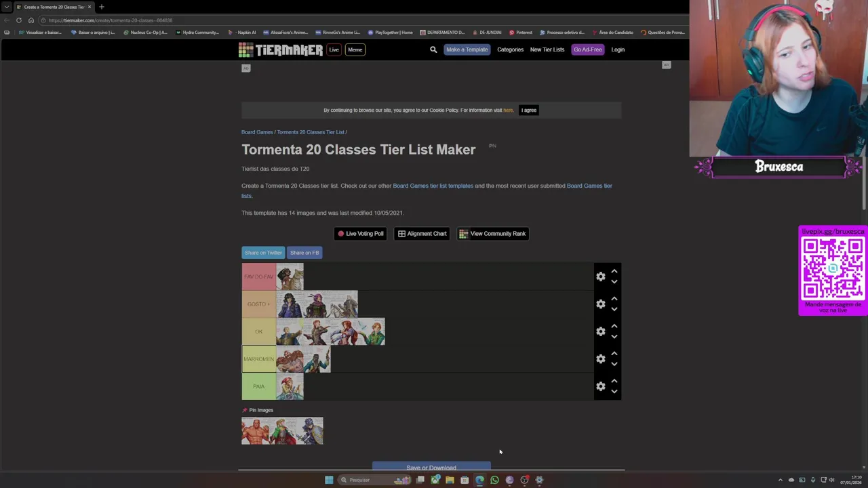
Task: Open WhatsApp from the taskbar
Action: 494,480
